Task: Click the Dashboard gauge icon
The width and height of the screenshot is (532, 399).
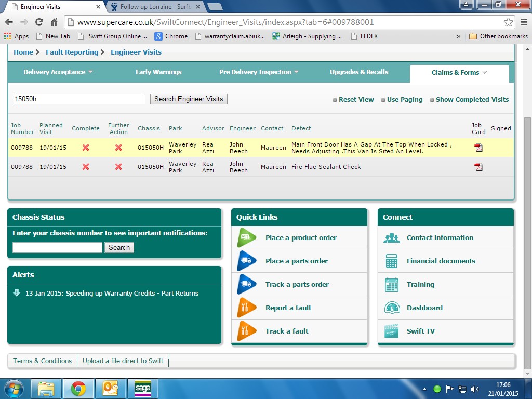Action: click(x=392, y=308)
